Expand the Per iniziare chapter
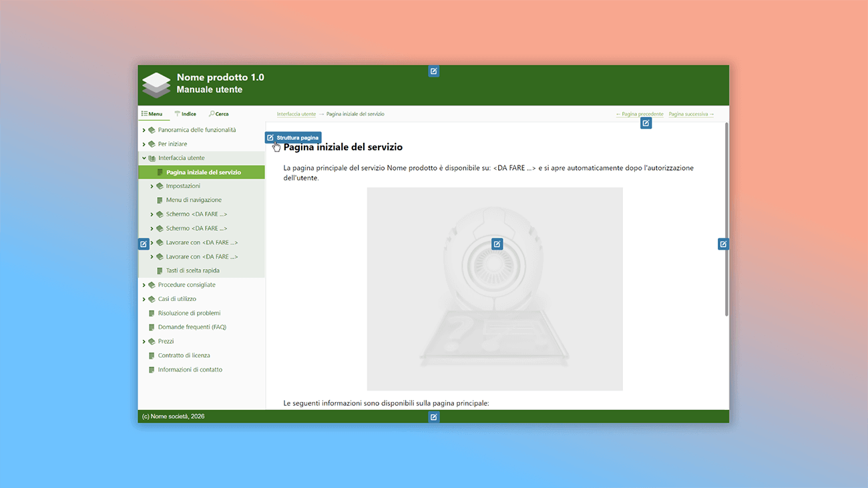 point(144,144)
